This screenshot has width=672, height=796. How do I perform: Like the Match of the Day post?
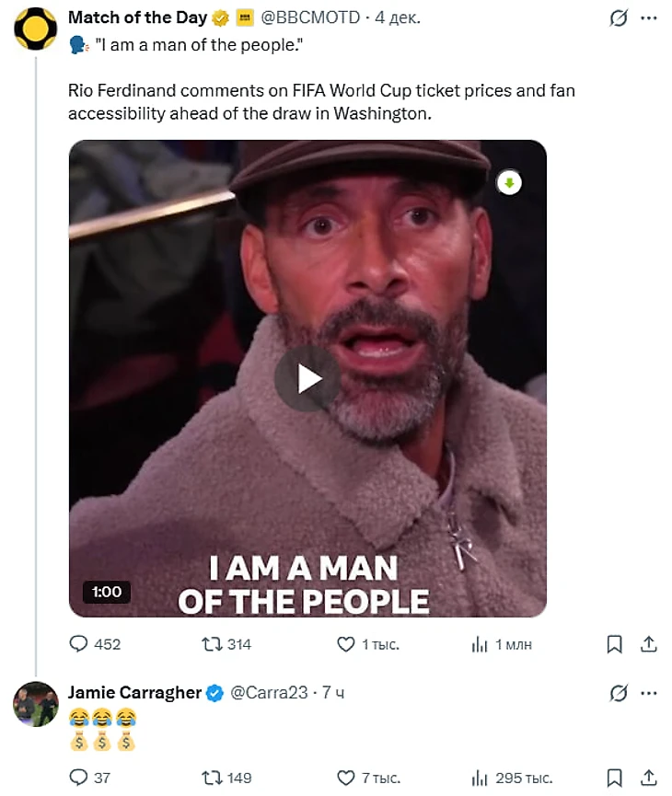pos(346,644)
